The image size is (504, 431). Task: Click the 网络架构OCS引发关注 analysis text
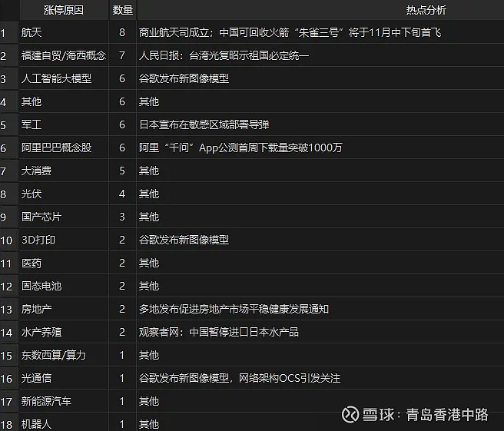click(290, 378)
